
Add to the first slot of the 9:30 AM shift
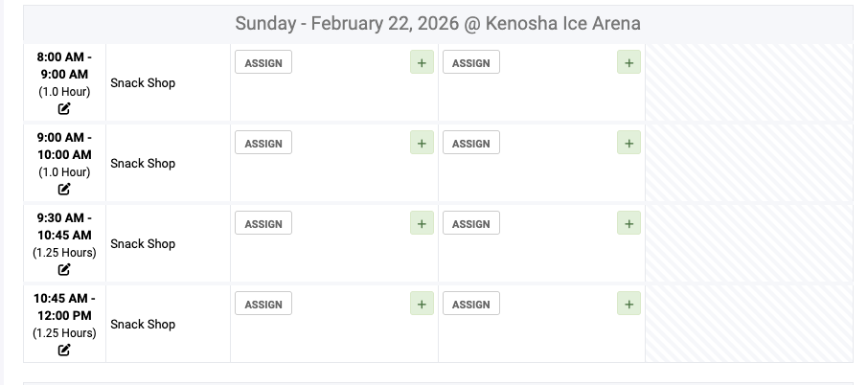click(x=422, y=224)
